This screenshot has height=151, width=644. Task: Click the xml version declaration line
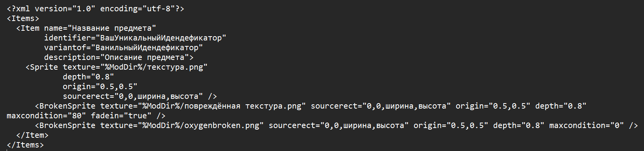[x=96, y=9]
